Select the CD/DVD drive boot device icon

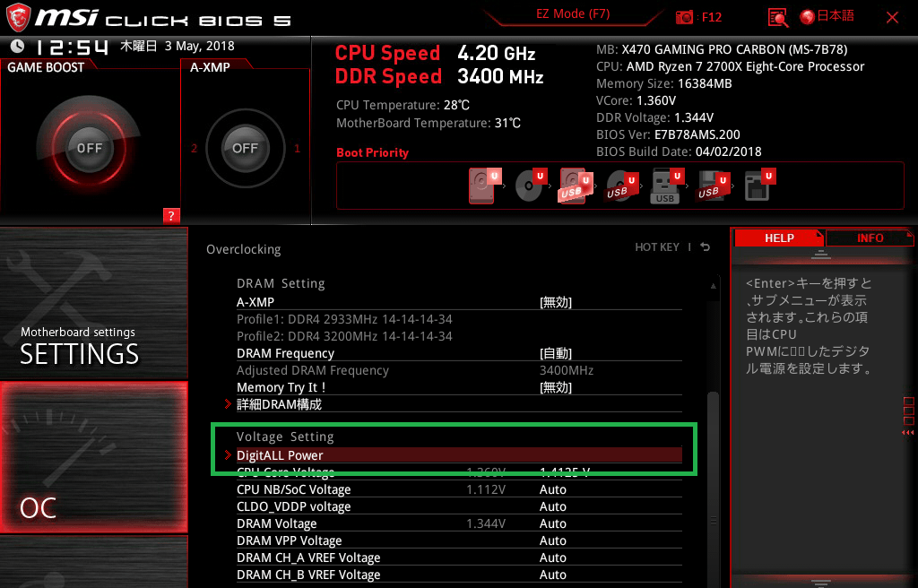point(531,186)
